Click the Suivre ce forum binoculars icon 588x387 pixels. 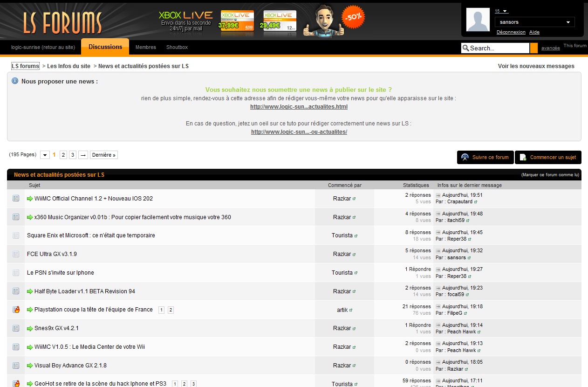[x=464, y=158]
